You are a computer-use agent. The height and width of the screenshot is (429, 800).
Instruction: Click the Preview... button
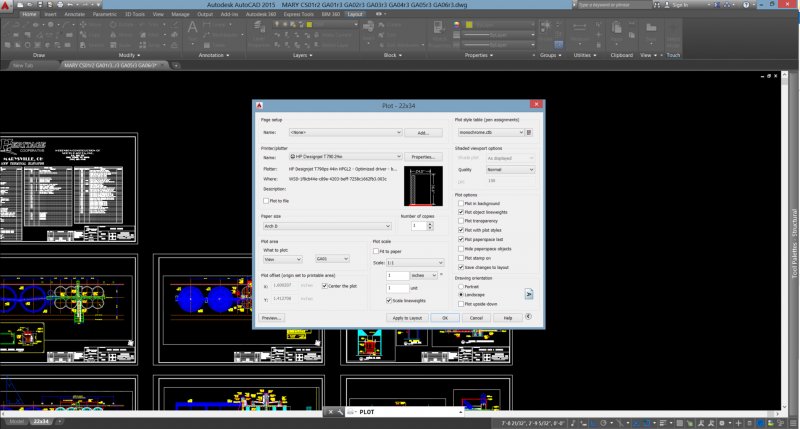click(x=272, y=318)
